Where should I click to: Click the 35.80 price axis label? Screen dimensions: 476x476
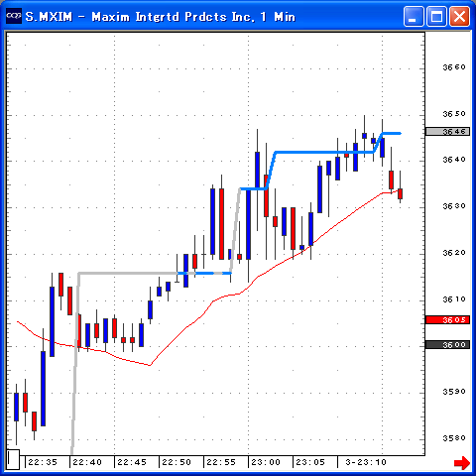[x=454, y=438]
